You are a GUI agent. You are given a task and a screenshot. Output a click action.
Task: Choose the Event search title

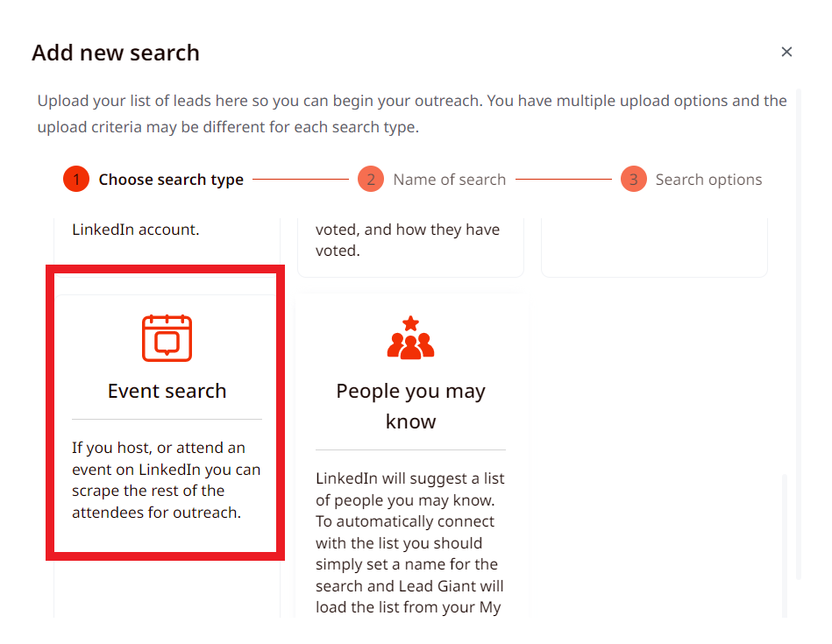[167, 391]
